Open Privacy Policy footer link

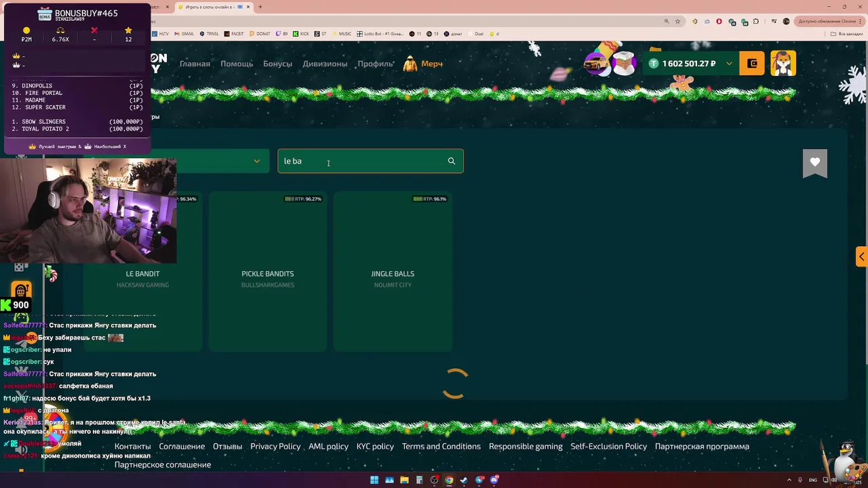point(275,447)
